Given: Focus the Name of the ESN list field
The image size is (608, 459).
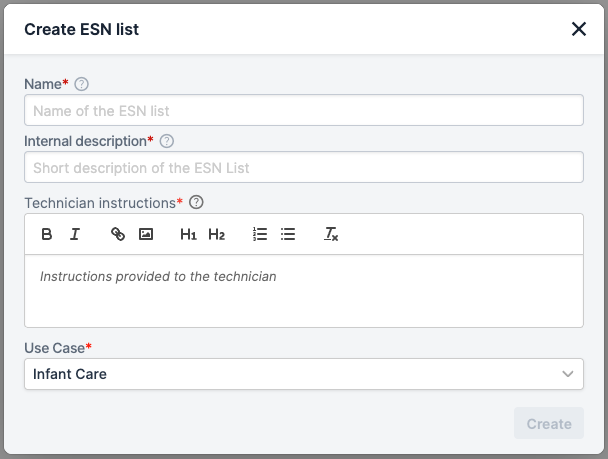Looking at the screenshot, I should tap(304, 110).
